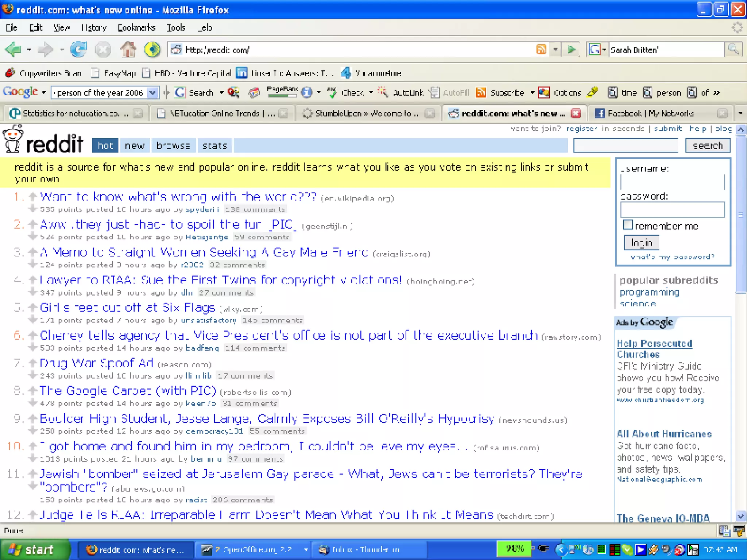Open the Bookmarks menu
Viewport: 747px width, 560px height.
136,28
